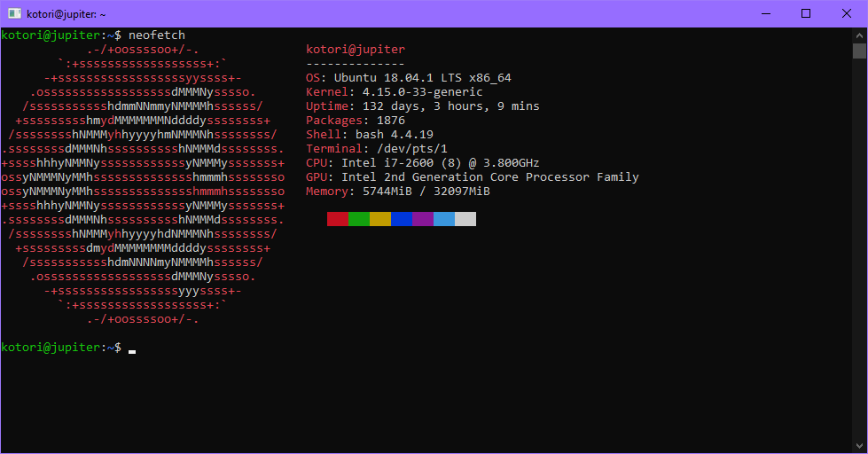Minimize the terminal window

pos(765,13)
